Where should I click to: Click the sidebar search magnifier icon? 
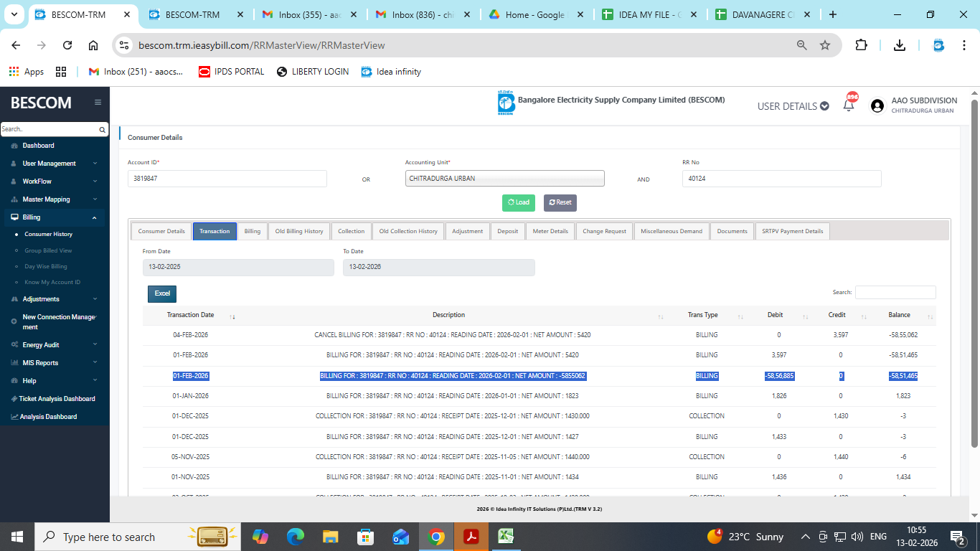[x=103, y=130]
